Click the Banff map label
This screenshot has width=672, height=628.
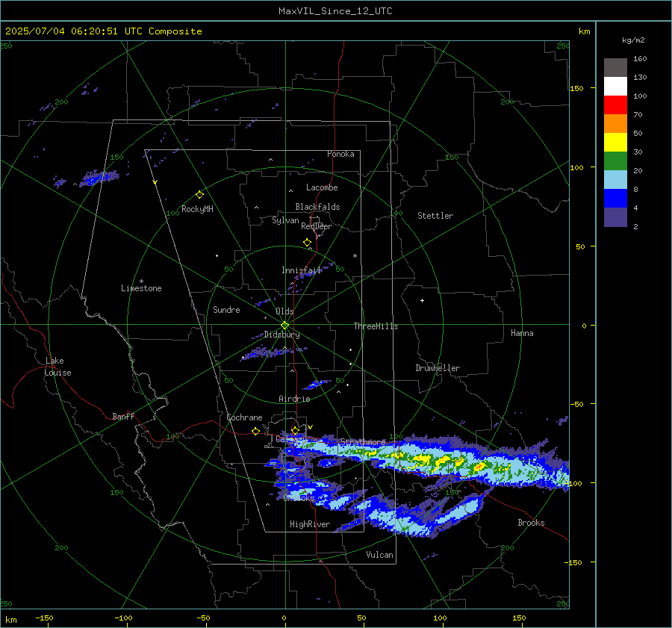point(123,416)
